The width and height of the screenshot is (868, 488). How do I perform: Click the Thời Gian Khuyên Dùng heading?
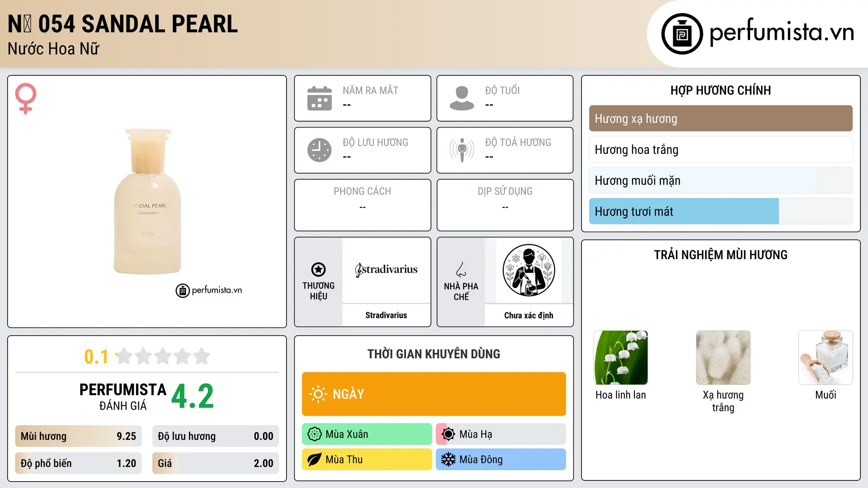pos(434,354)
